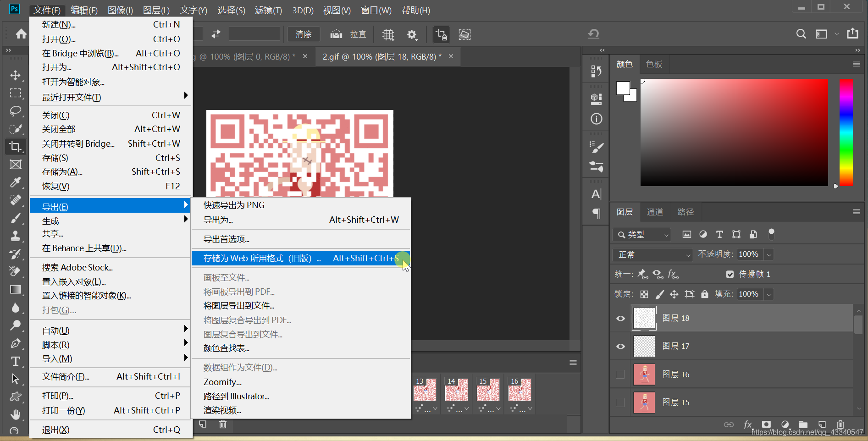
Task: Toggle lock all padlock icon
Action: click(705, 294)
